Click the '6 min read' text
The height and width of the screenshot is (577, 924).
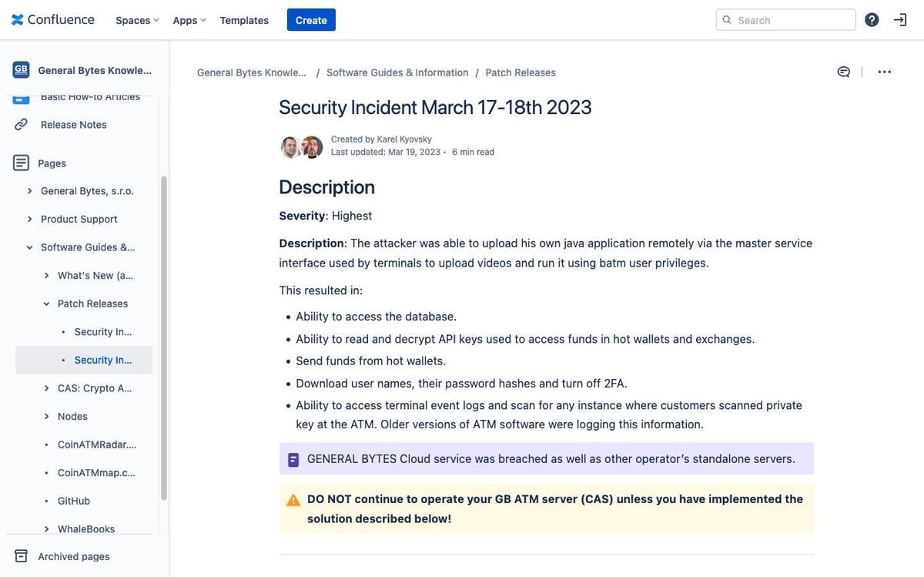[474, 152]
